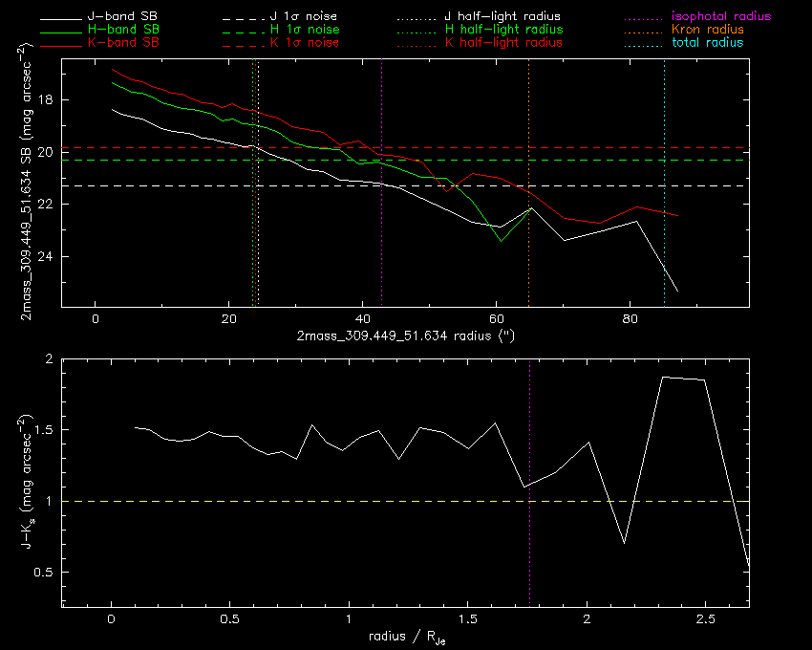Click the H-band SB legend label
This screenshot has width=812, height=650.
123,29
